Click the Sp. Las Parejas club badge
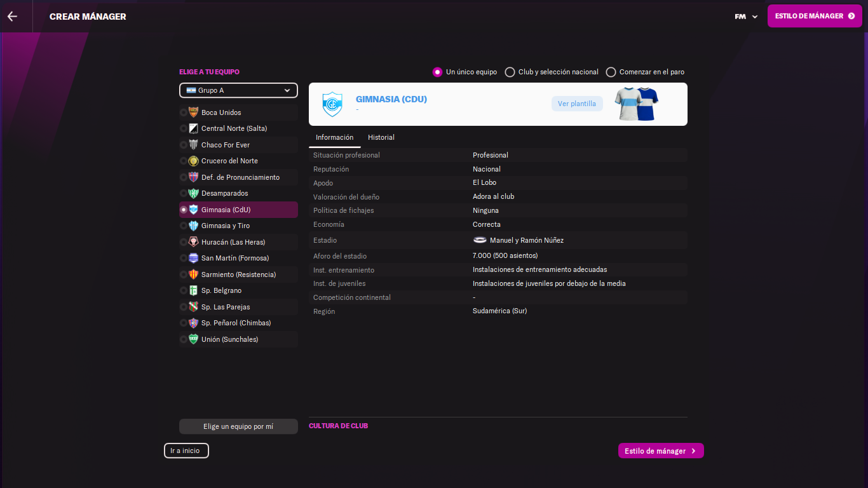This screenshot has height=488, width=868. pos(193,307)
